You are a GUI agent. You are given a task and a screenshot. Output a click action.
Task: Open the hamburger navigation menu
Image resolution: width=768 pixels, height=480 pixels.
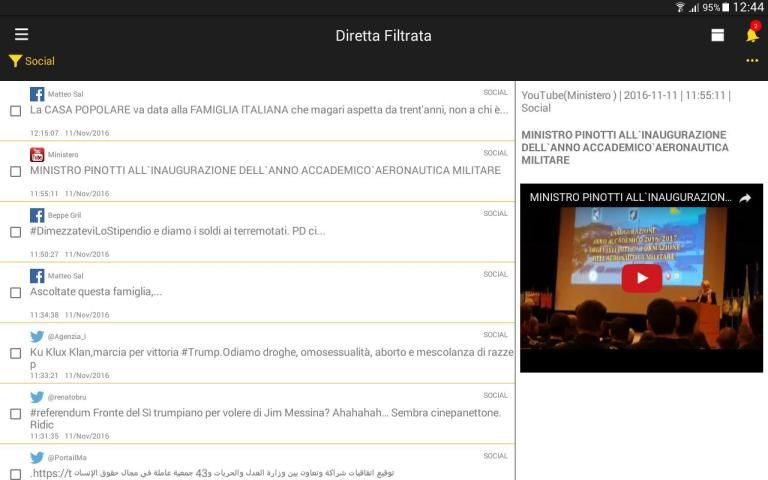pyautogui.click(x=21, y=35)
